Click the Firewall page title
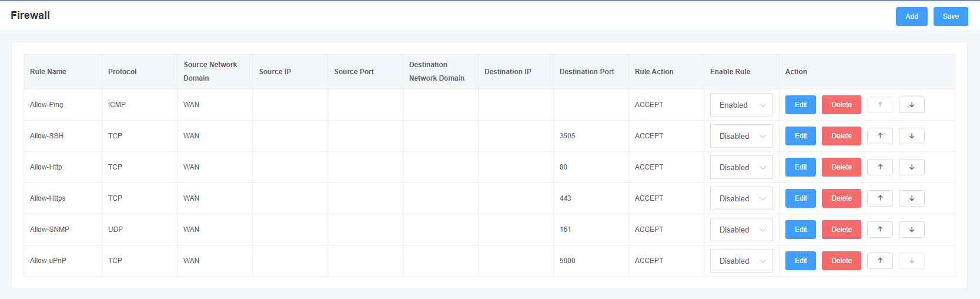The height and width of the screenshot is (299, 980). 30,15
